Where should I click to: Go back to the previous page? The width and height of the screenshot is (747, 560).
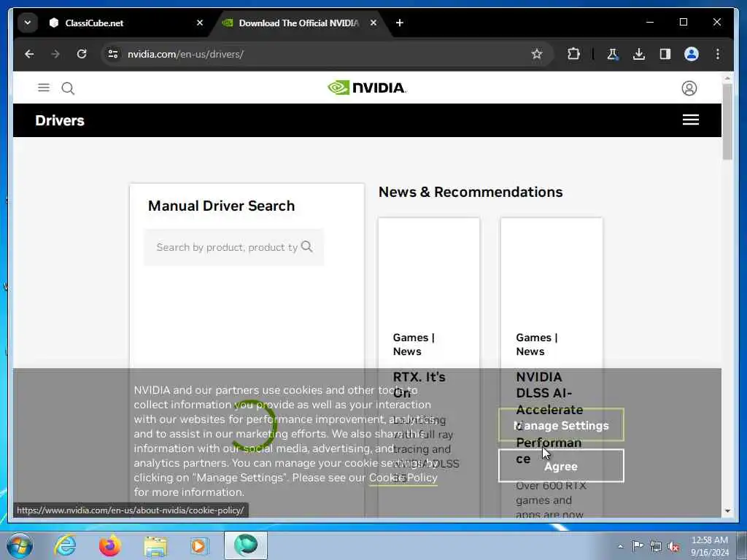(x=29, y=54)
